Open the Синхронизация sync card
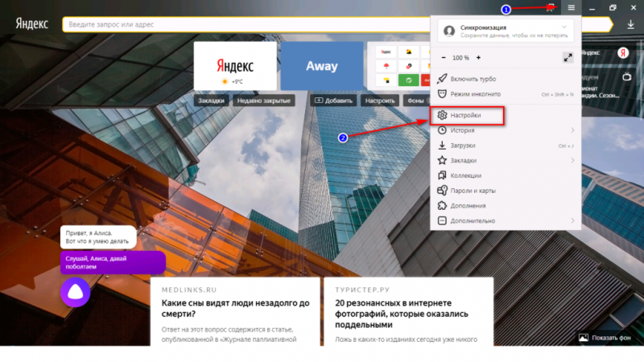Screen dimensions: 644x362 [x=506, y=31]
